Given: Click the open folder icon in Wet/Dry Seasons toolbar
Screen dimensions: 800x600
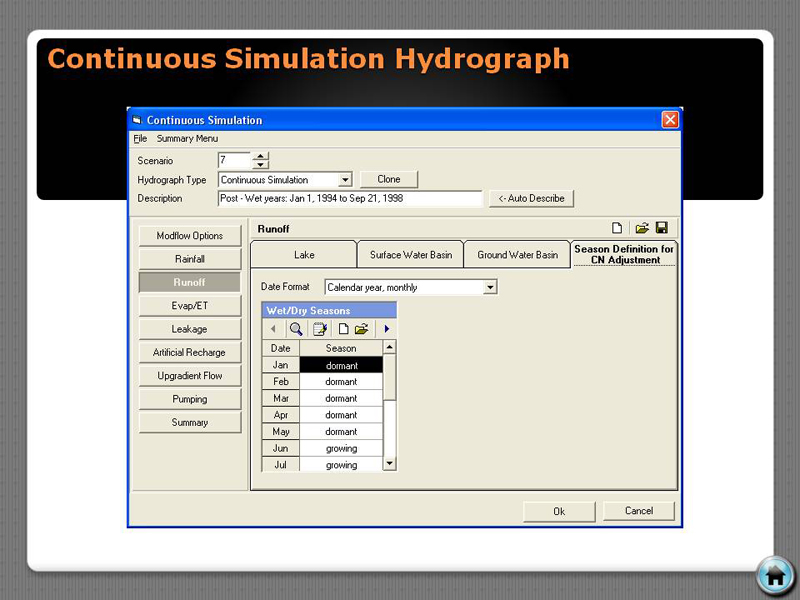Looking at the screenshot, I should [361, 328].
